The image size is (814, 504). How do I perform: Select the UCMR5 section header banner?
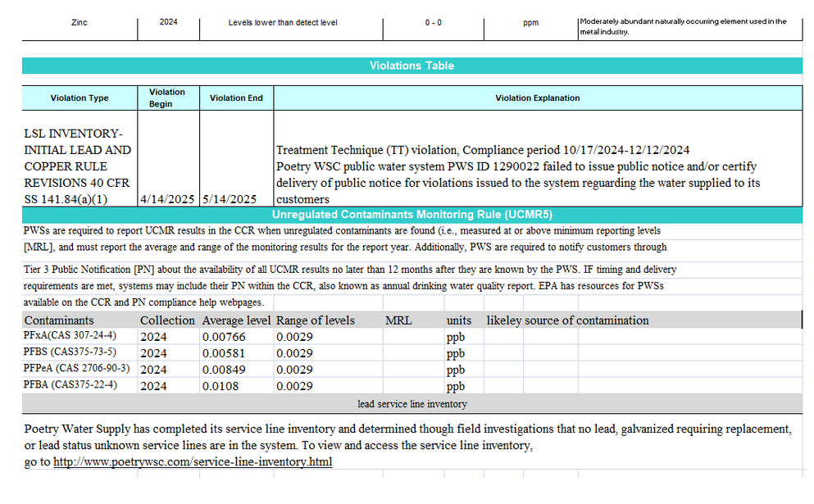(x=412, y=215)
